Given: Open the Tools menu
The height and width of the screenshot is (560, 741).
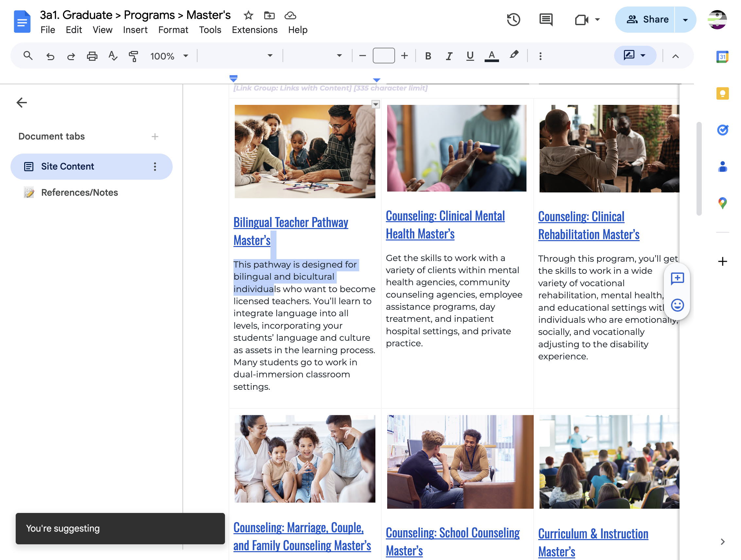Looking at the screenshot, I should click(x=210, y=30).
